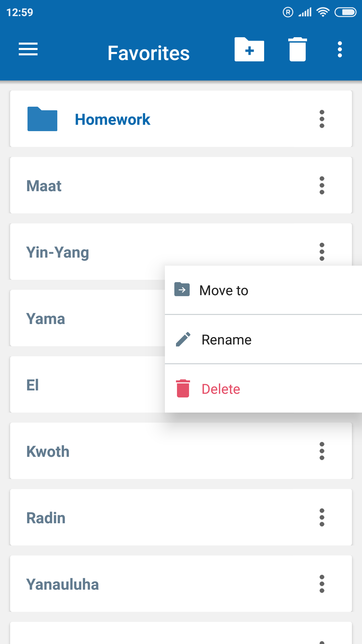Tap the add new folder icon
This screenshot has width=362, height=644.
click(249, 49)
